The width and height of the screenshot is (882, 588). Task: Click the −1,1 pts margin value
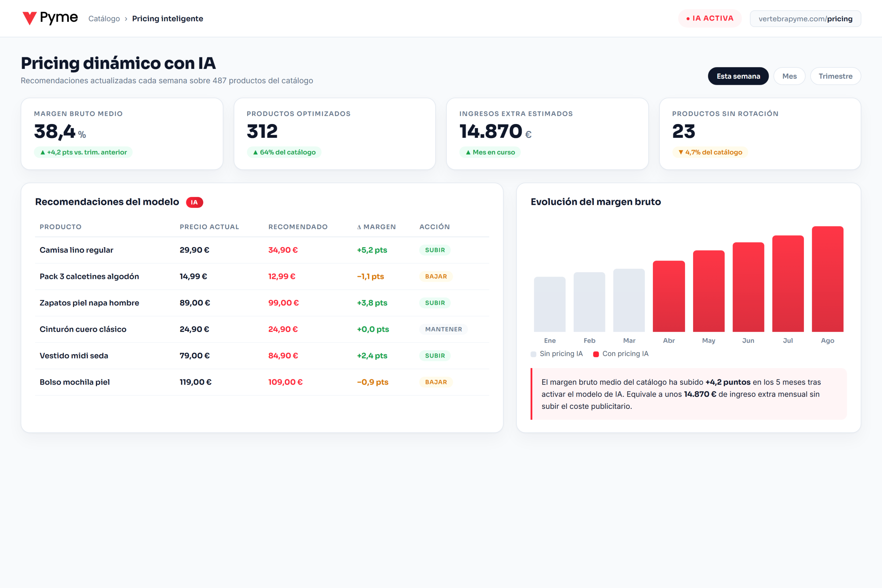click(371, 276)
